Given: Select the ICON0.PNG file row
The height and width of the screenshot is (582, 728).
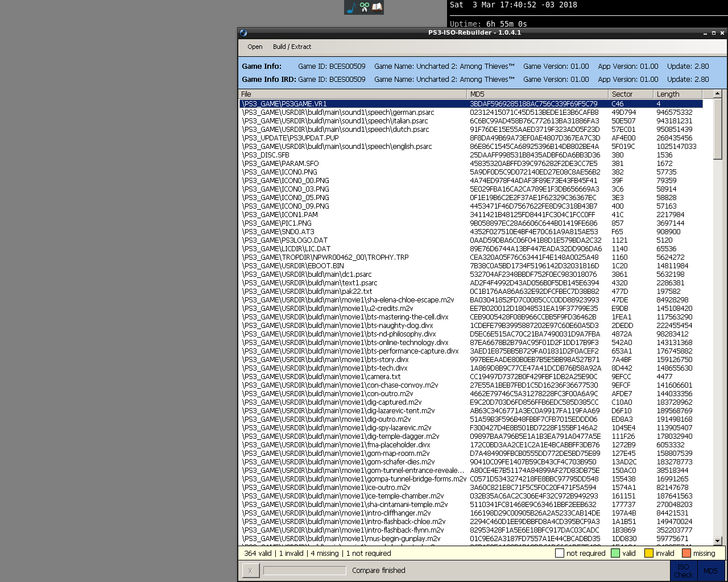Looking at the screenshot, I should point(471,172).
